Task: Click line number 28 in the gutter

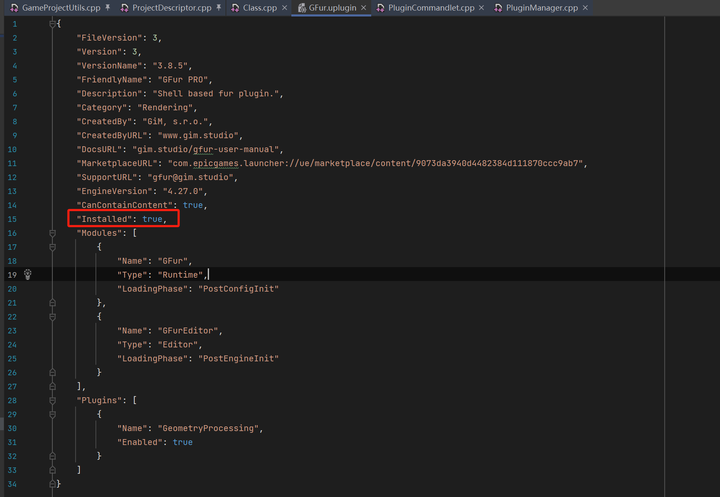Action: click(12, 400)
